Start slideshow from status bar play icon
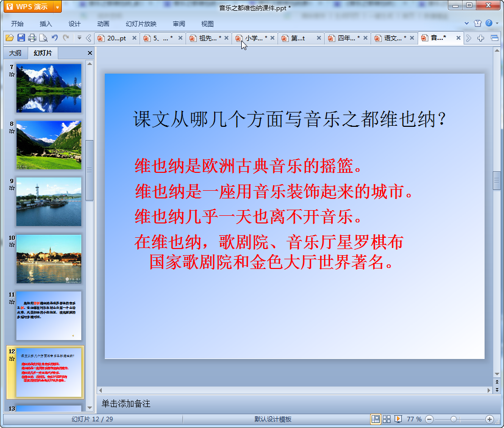 point(398,419)
